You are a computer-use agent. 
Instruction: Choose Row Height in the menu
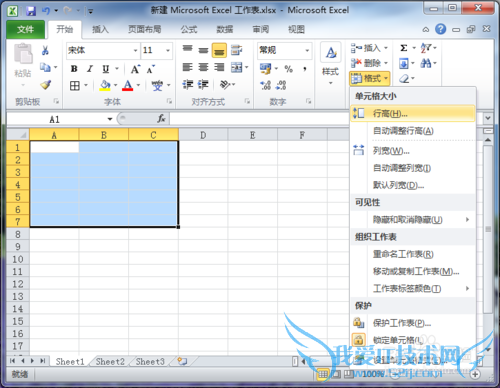click(413, 114)
